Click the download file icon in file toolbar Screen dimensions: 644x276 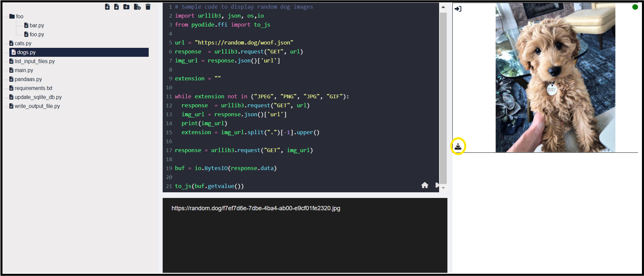click(x=116, y=7)
